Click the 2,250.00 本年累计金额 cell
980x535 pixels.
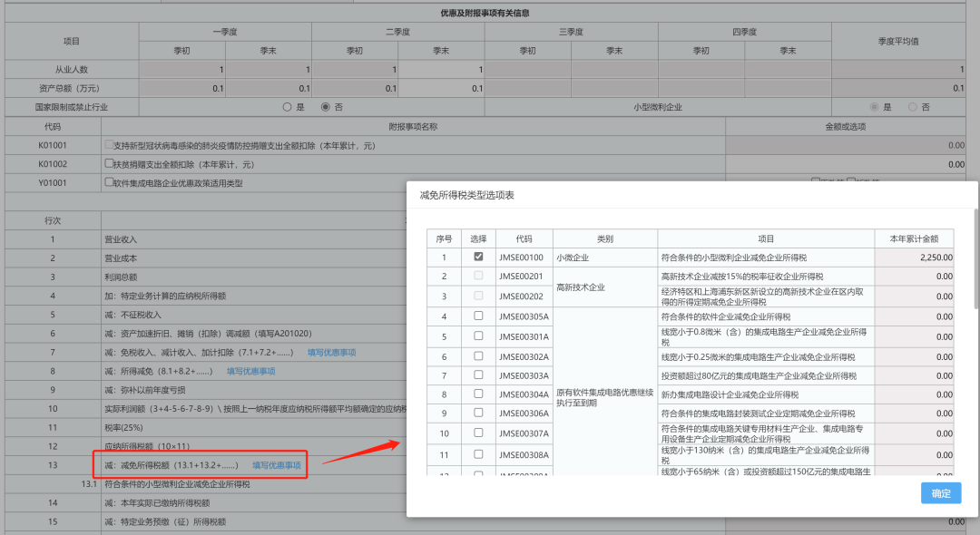tap(915, 258)
